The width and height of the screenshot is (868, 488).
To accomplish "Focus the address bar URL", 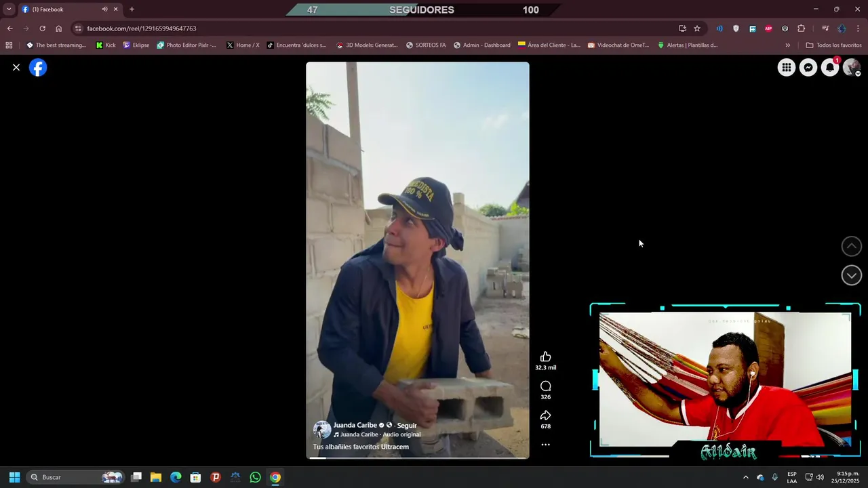I will coord(373,28).
